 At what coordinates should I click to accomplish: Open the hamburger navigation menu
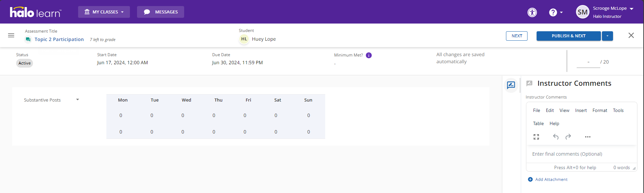(11, 35)
